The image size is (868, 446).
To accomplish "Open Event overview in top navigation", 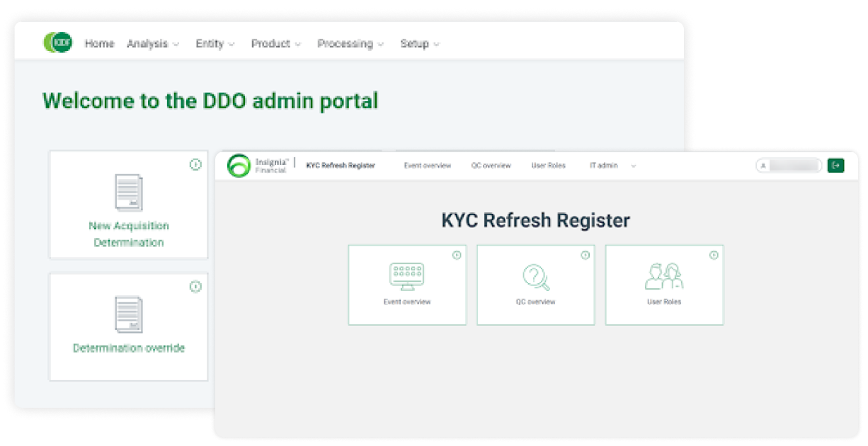I will coord(428,166).
